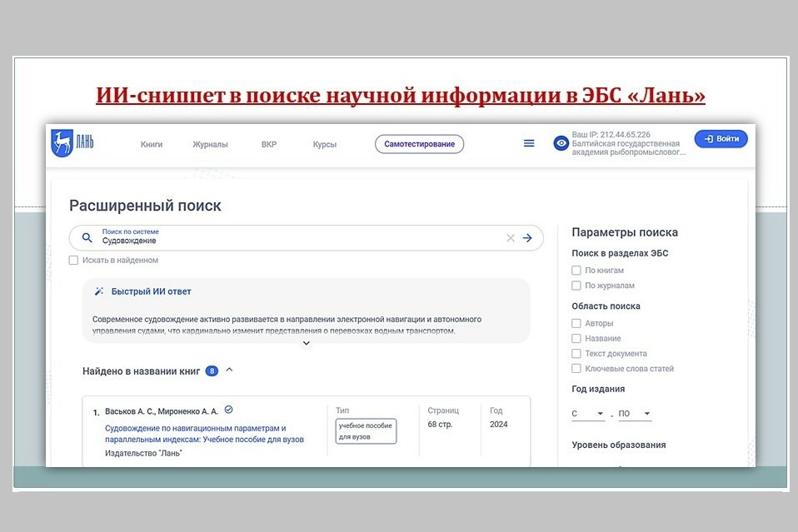
Task: Check the По книгам option
Action: pyautogui.click(x=576, y=270)
